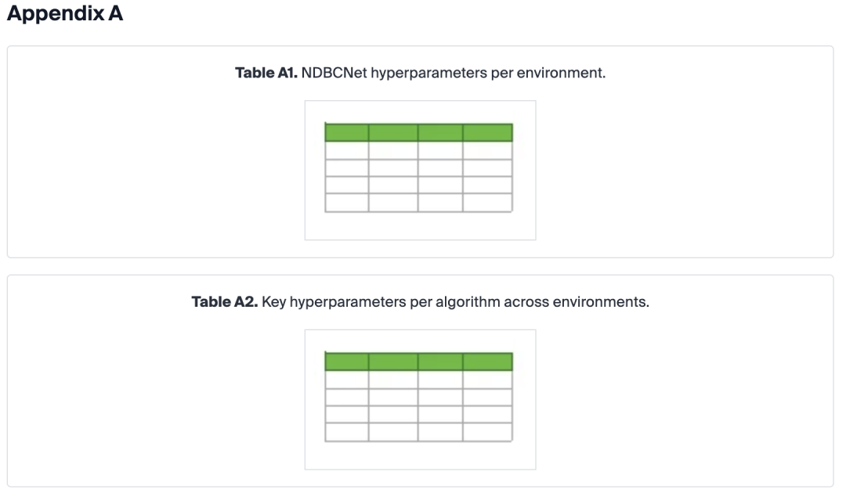
Task: Click "hyperparameters" in the Table A2 caption
Action: 348,302
